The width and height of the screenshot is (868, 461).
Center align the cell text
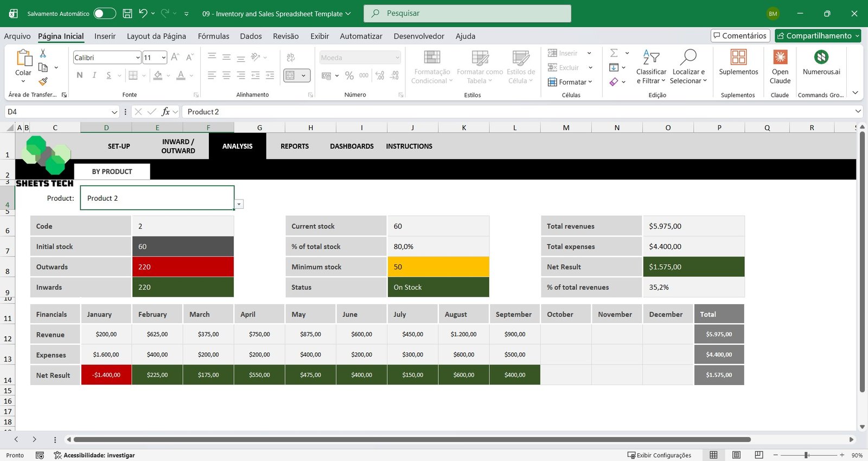coord(226,75)
